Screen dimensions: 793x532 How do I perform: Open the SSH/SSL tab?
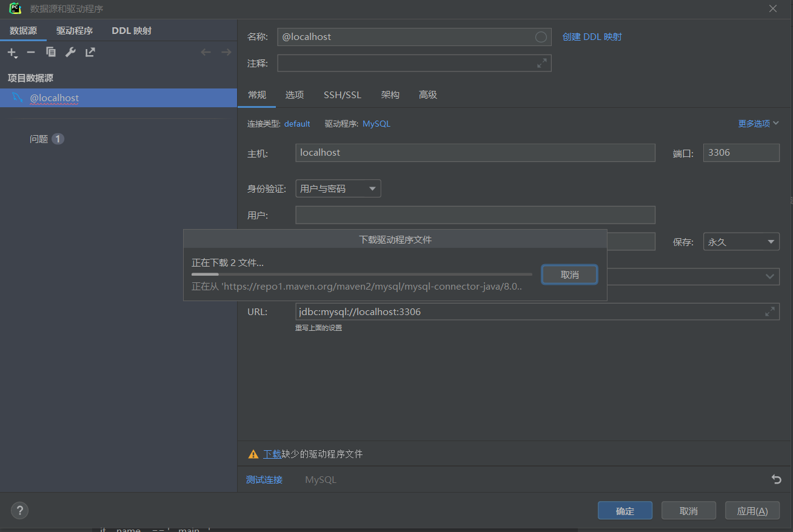[x=343, y=95]
